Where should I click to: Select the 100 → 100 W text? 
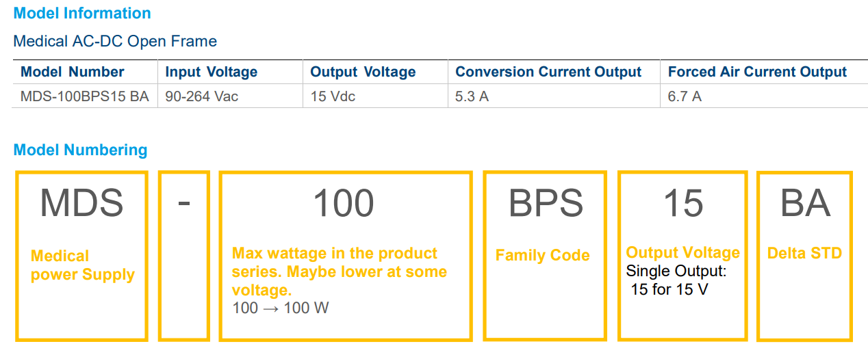[x=281, y=308]
